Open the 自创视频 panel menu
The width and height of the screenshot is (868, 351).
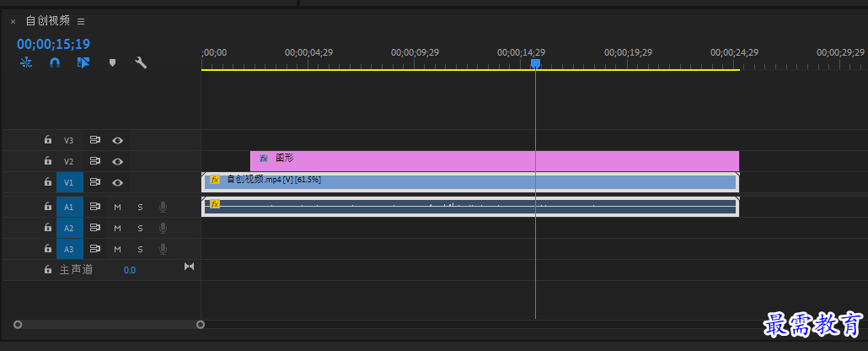(81, 21)
